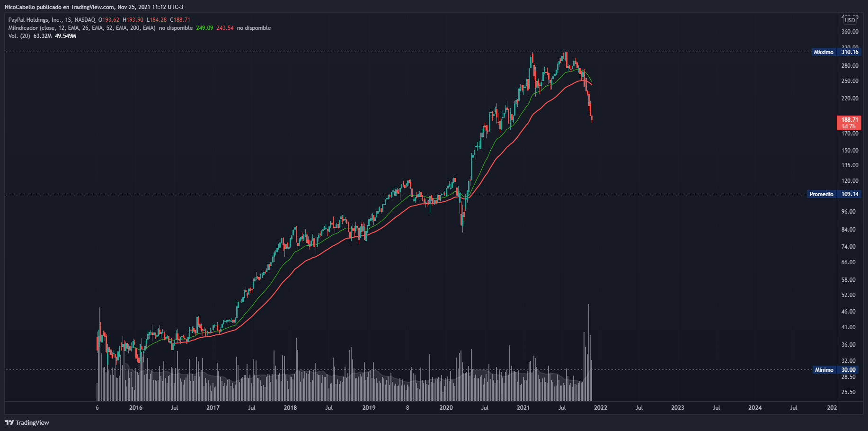Click the 58.00 price axis label
868x431 pixels.
(x=849, y=280)
